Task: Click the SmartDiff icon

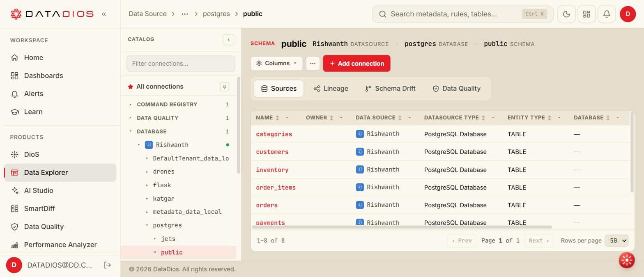Action: tap(15, 208)
